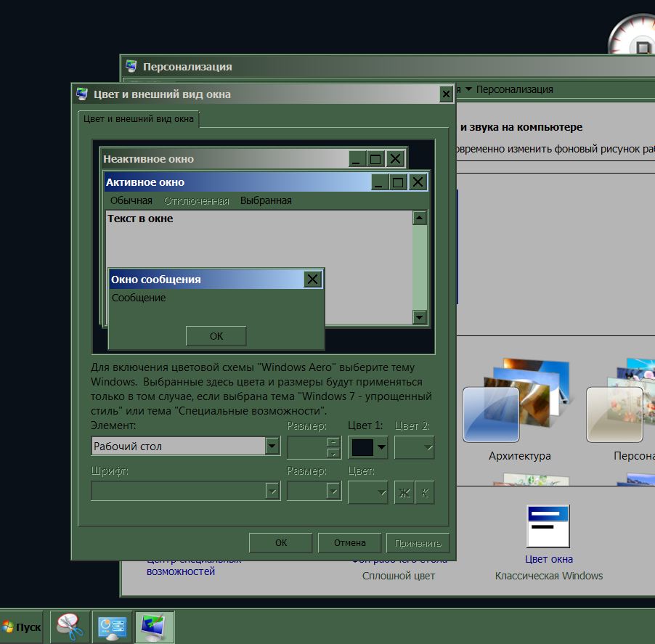Open the Personalization taskbar icon
This screenshot has width=655, height=644.
tap(155, 627)
